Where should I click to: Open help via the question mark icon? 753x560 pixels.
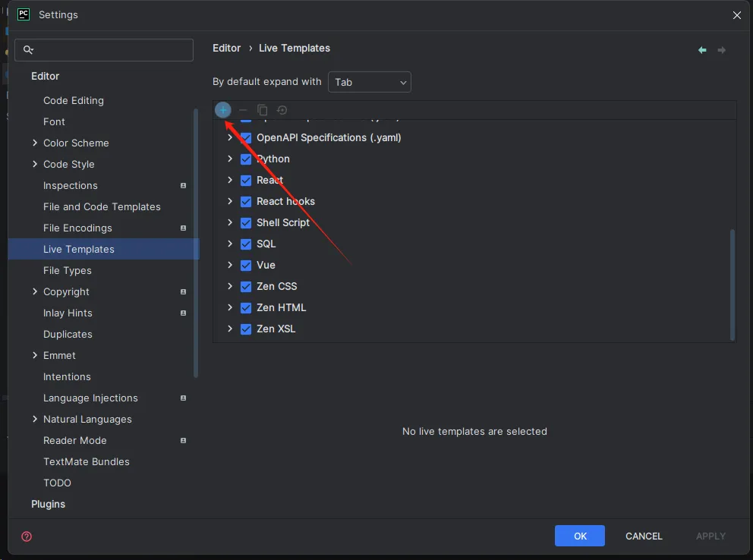click(x=27, y=536)
